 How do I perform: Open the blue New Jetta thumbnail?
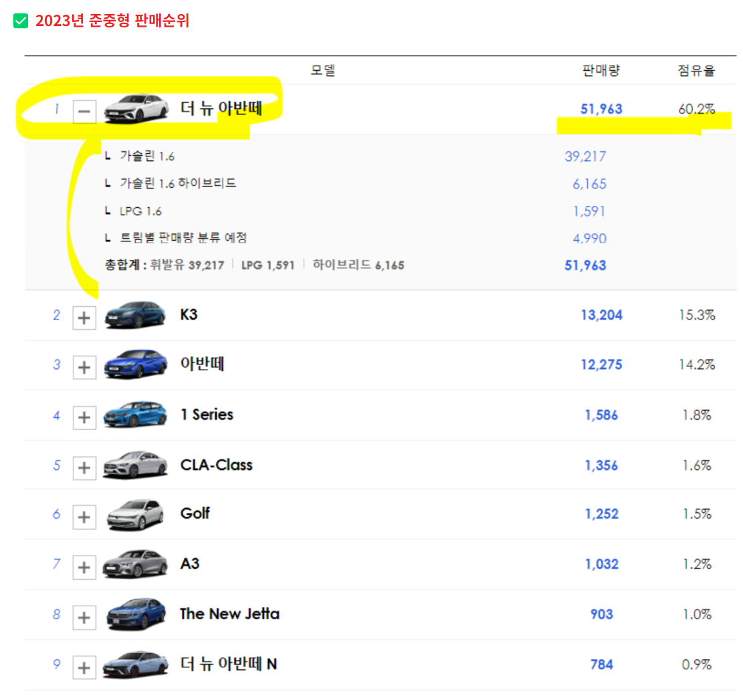(x=136, y=614)
